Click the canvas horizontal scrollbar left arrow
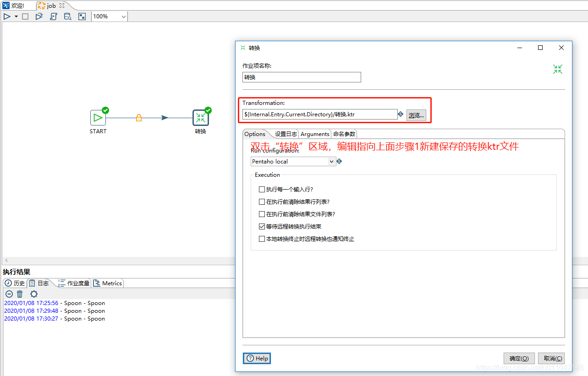588x376 pixels. tap(6, 260)
